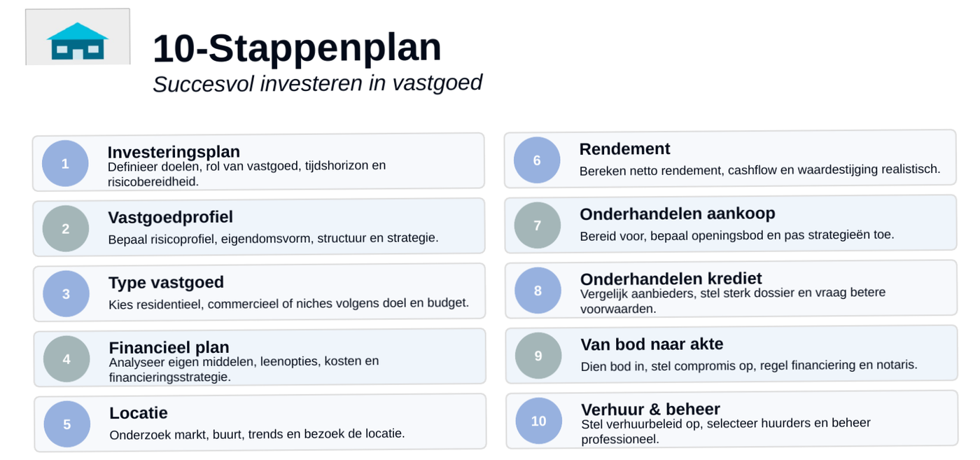Open the Verhuur & beheer heading
This screenshot has width=980, height=460.
tap(650, 410)
